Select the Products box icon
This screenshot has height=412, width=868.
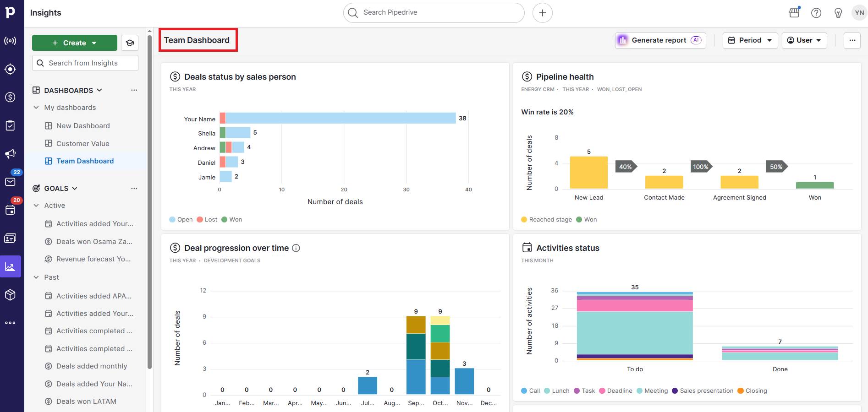coord(11,294)
